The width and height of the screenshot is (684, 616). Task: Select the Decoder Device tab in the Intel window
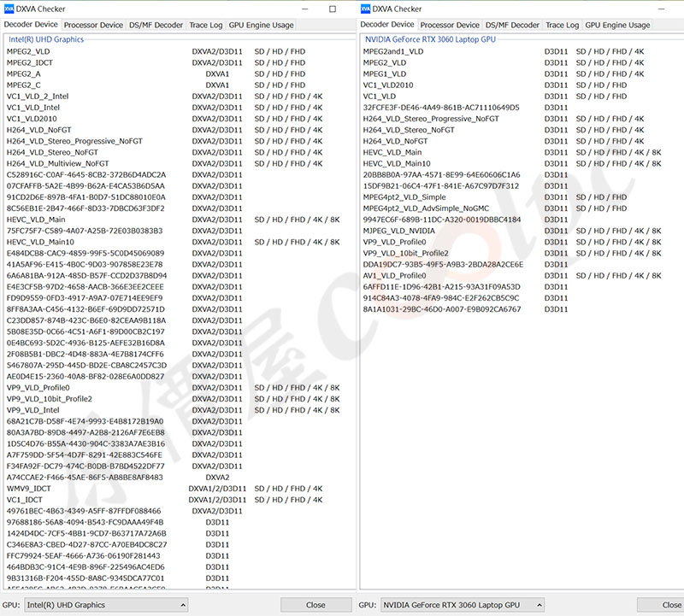tap(31, 25)
